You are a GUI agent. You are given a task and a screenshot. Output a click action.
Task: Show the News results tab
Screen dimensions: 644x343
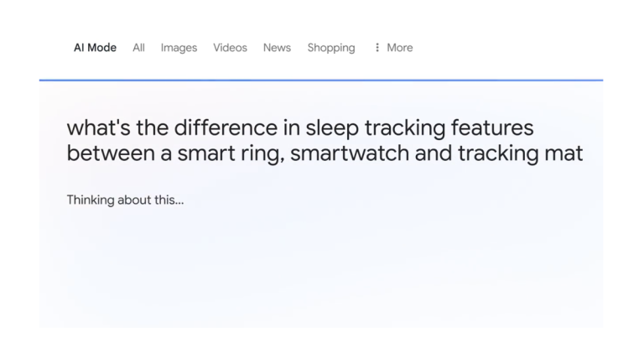tap(278, 48)
